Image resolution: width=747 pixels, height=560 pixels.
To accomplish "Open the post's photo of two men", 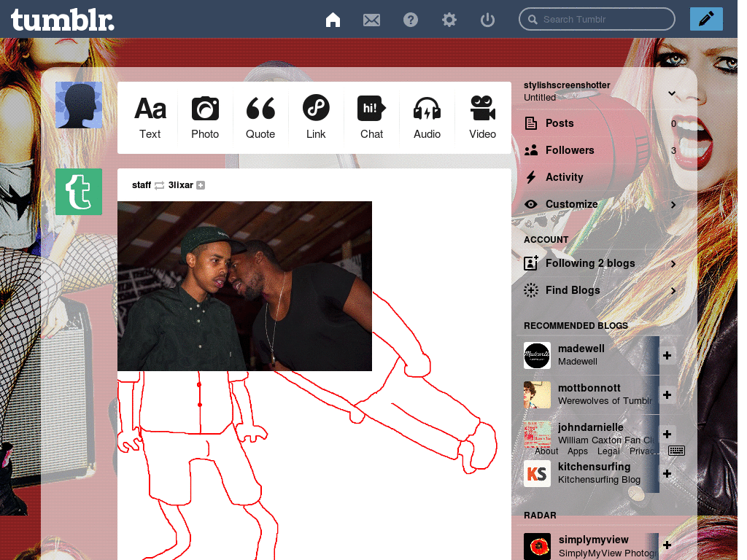I will coord(244,286).
